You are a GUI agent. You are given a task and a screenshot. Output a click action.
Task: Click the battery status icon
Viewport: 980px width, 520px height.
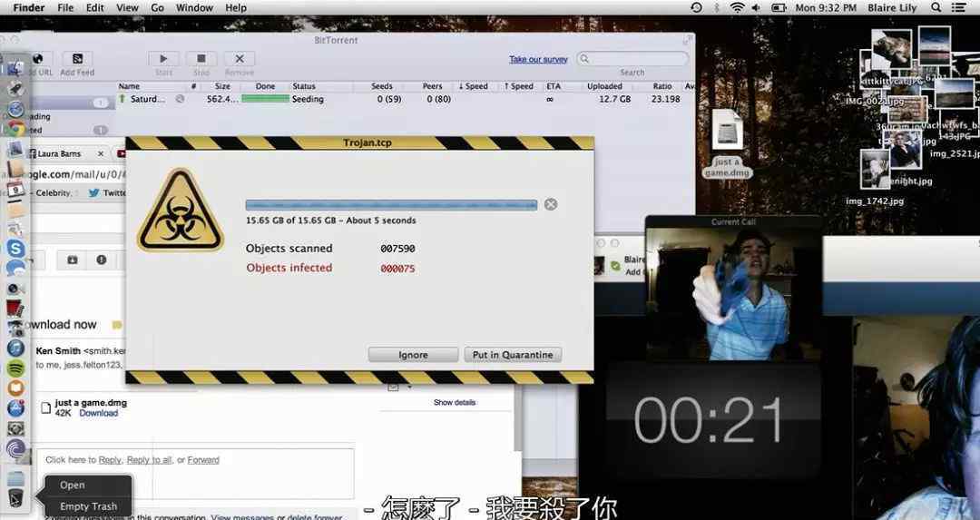click(779, 7)
